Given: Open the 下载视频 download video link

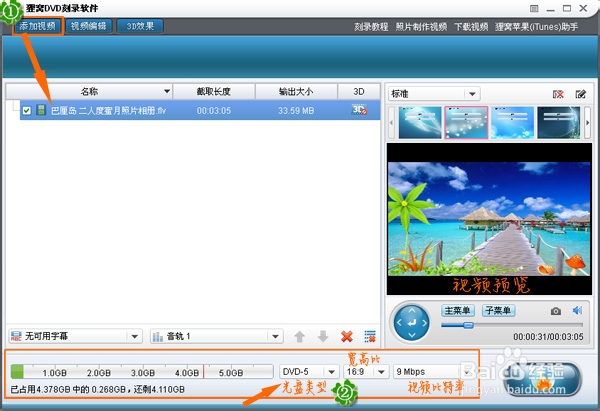Looking at the screenshot, I should click(471, 27).
